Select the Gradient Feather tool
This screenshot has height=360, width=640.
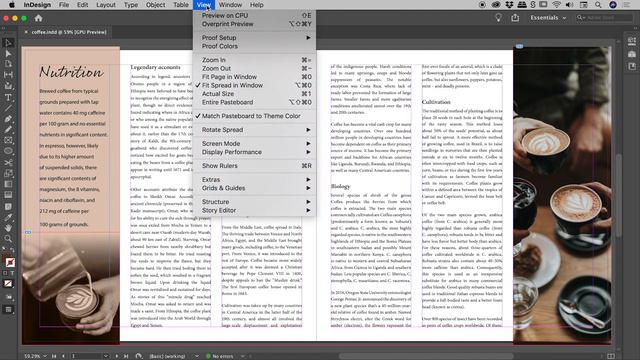tap(8, 195)
